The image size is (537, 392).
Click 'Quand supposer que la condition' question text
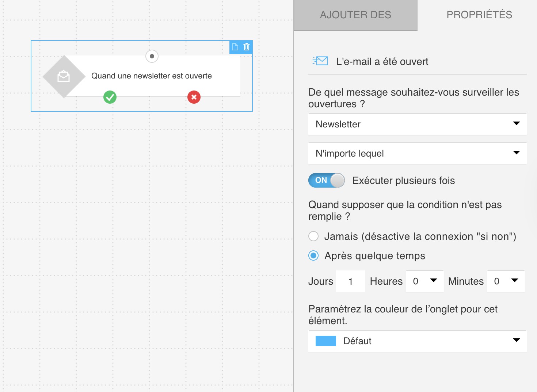[405, 211]
